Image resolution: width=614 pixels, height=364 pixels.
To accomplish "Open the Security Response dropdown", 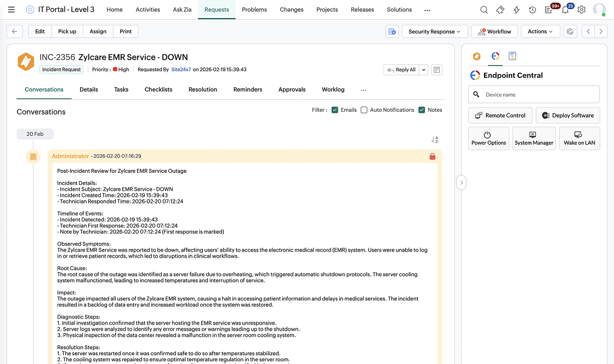I will pos(435,31).
